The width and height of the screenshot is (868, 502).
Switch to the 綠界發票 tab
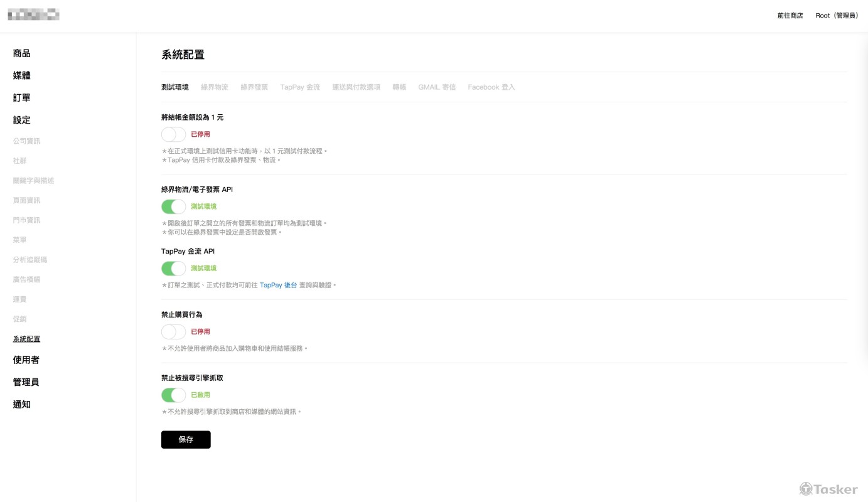[x=254, y=87]
